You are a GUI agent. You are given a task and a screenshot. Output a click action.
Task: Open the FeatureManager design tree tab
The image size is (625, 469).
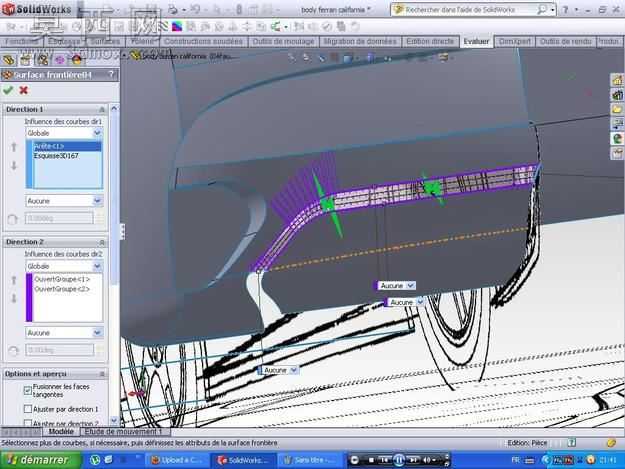coord(8,60)
